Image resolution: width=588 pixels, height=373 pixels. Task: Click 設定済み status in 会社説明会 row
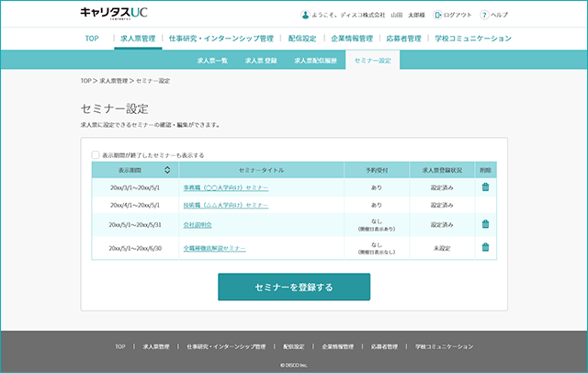pos(442,225)
